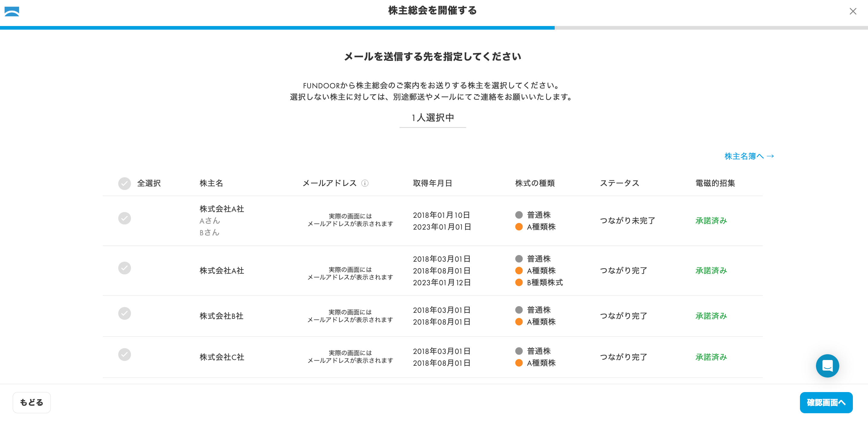Click the gray 普通株 dot for 株式会社C社

519,351
